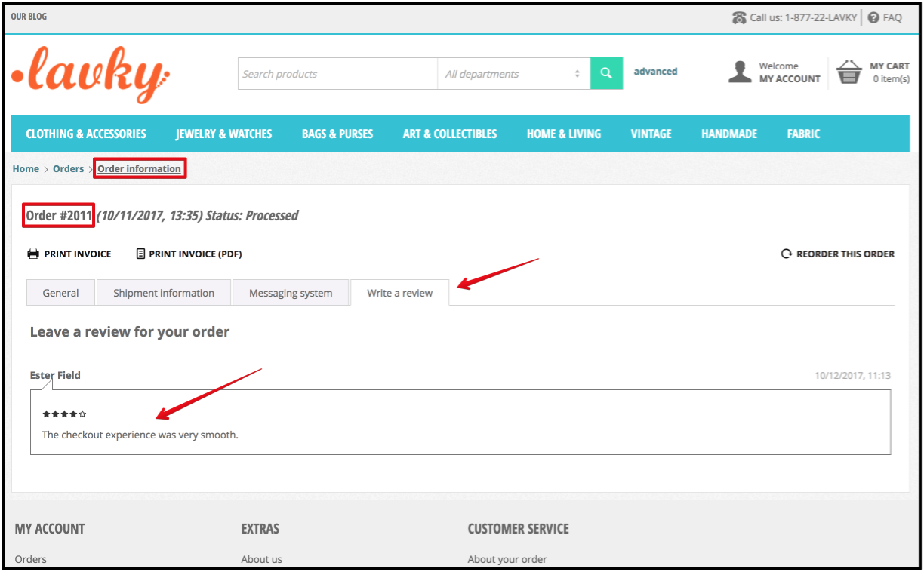
Task: Click the reorder refresh icon
Action: [786, 254]
